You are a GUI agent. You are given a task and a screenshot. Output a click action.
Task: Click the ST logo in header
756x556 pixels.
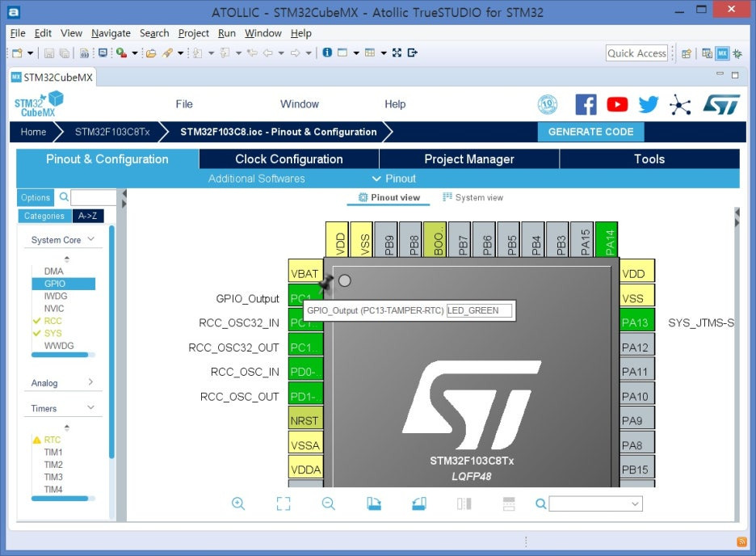coord(721,104)
